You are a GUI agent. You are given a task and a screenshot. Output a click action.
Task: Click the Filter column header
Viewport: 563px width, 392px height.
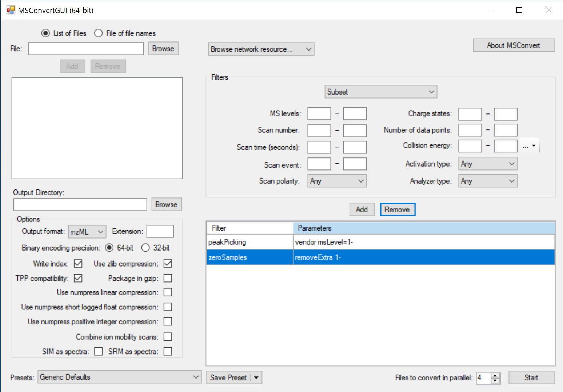(250, 228)
